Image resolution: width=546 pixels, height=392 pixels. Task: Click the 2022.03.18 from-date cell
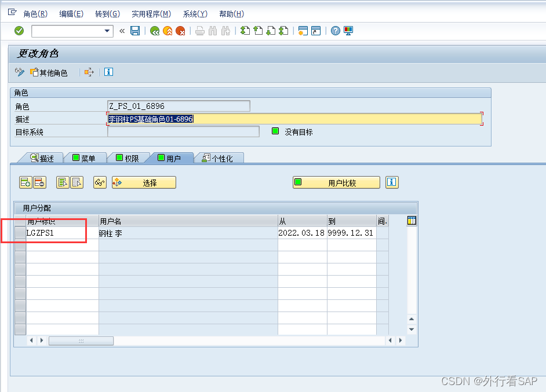(302, 233)
